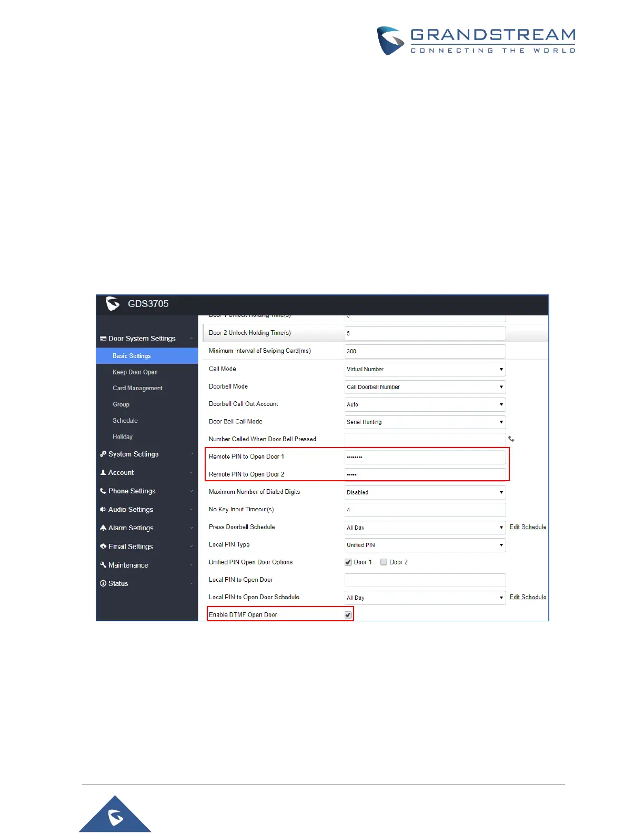The image size is (644, 834).
Task: Open the Doorbell Call Out Account dropdown
Action: (425, 404)
